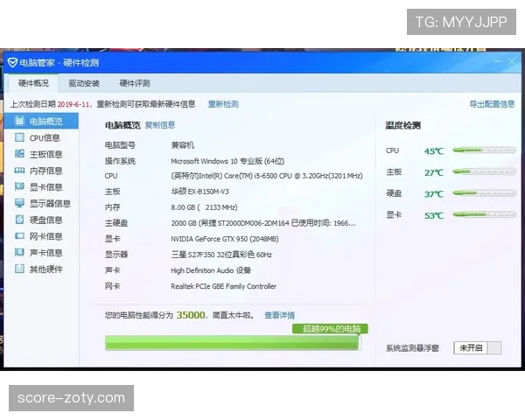Open the 声卡信息 sound card icon
The image size is (525, 420).
pyautogui.click(x=20, y=252)
